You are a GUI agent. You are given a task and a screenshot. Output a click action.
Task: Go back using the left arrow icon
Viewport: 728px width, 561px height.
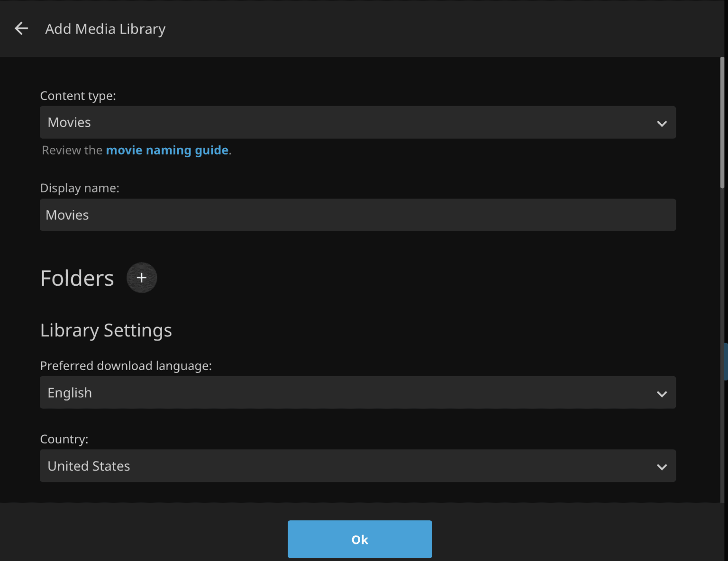pos(21,28)
